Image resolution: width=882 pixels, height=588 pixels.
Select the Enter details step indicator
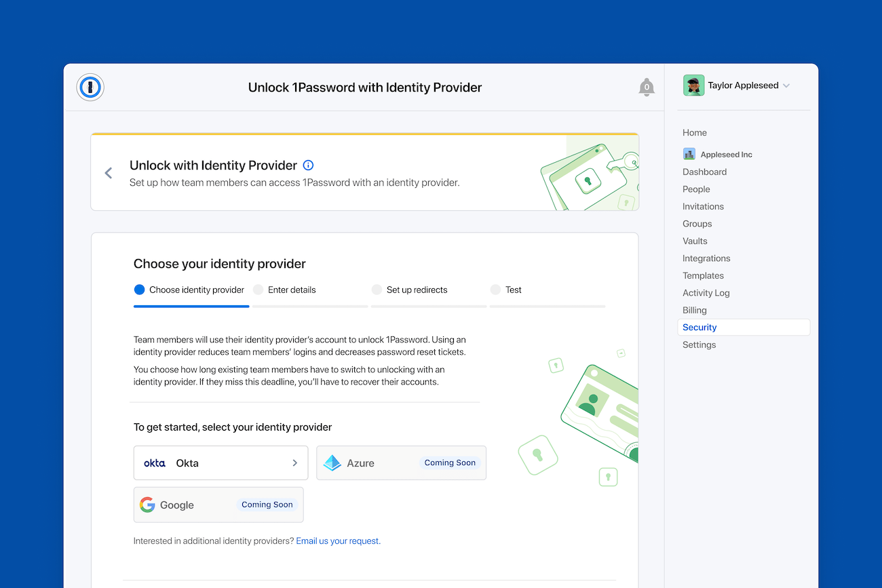click(x=258, y=290)
